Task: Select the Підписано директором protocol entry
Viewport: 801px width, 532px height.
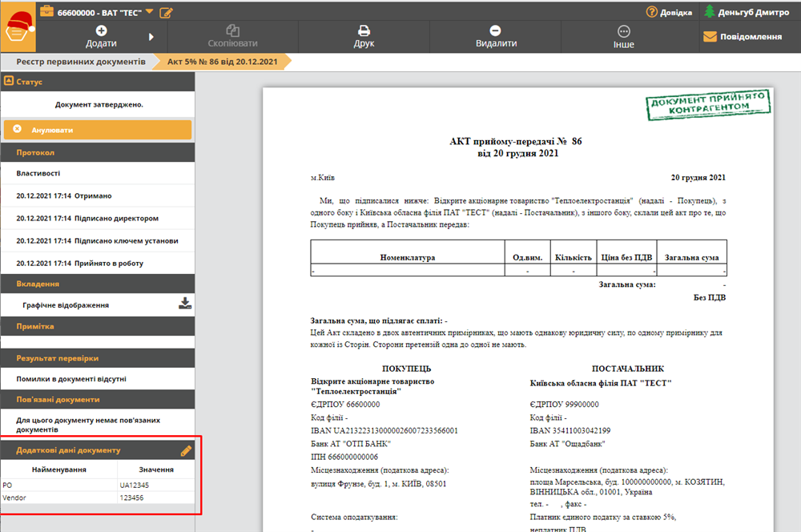Action: click(98, 218)
